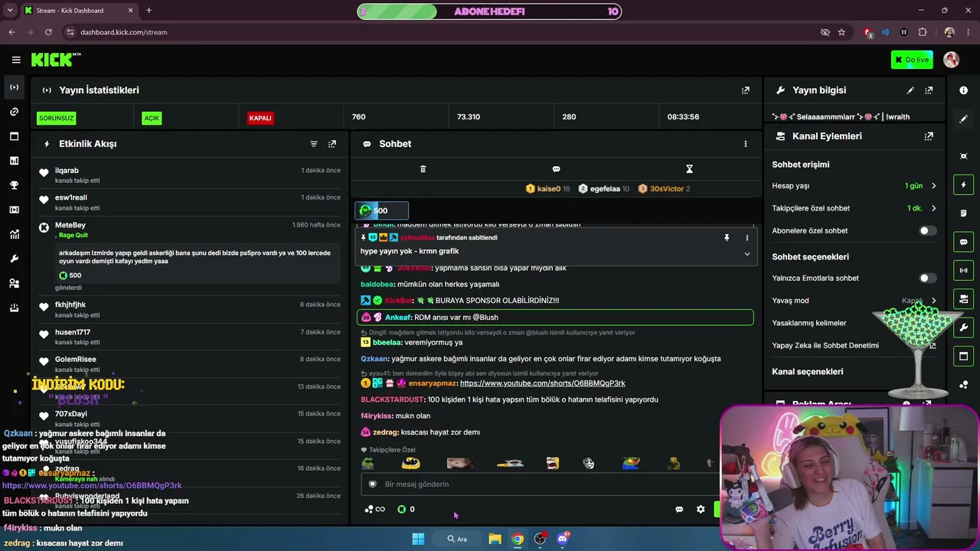Screen dimensions: 980x551
Task: Unpin the pinned chat message
Action: (727, 238)
